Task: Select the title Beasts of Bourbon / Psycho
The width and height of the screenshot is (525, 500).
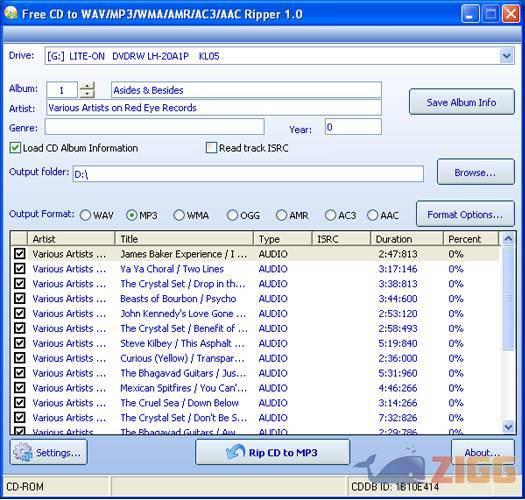Action: (x=178, y=298)
